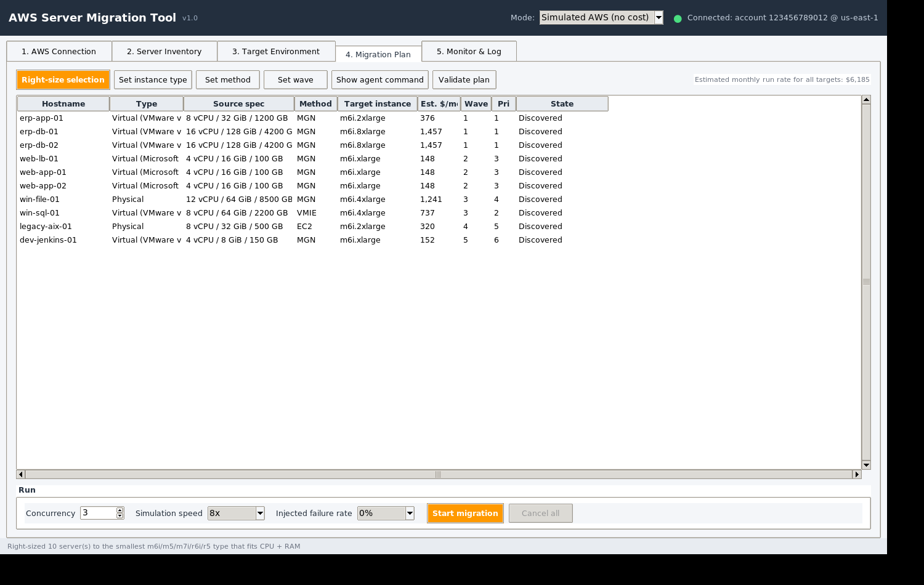Viewport: 924px width, 585px height.
Task: Select the dev-jenkins-01 server row
Action: pos(312,240)
